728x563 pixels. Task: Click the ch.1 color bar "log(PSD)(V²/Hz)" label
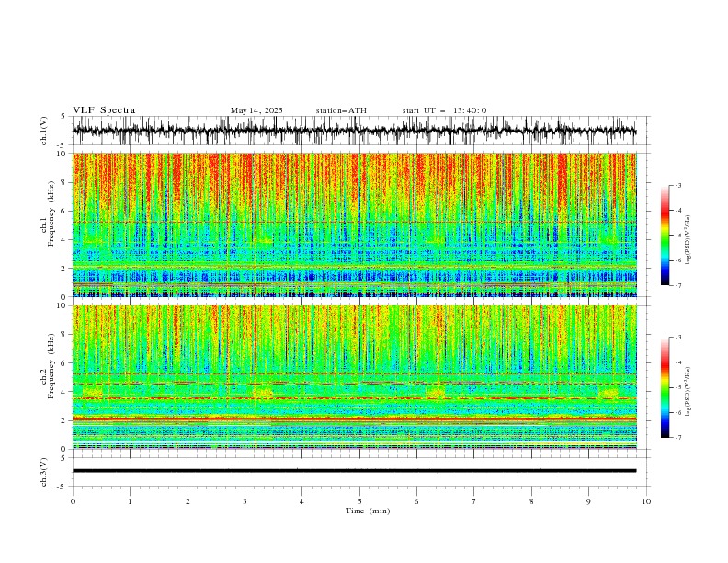pyautogui.click(x=688, y=240)
